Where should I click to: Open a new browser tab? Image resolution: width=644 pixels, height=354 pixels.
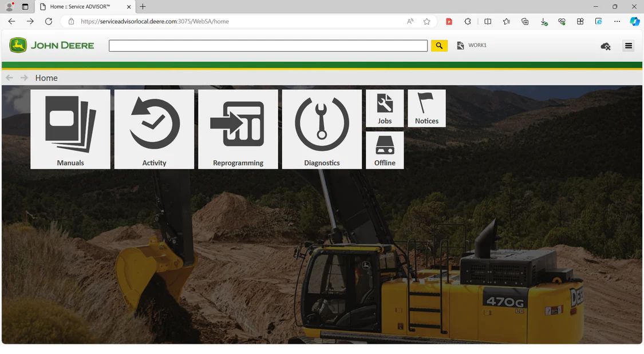click(x=143, y=7)
